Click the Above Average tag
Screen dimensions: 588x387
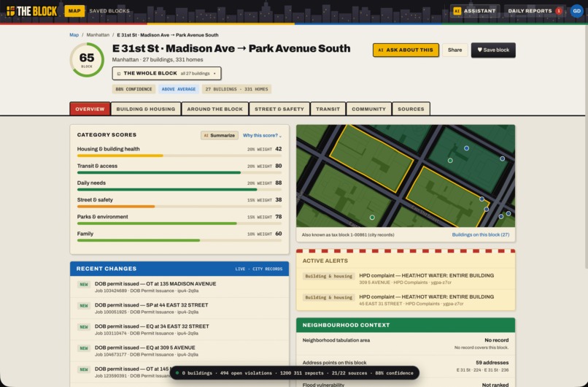(179, 89)
